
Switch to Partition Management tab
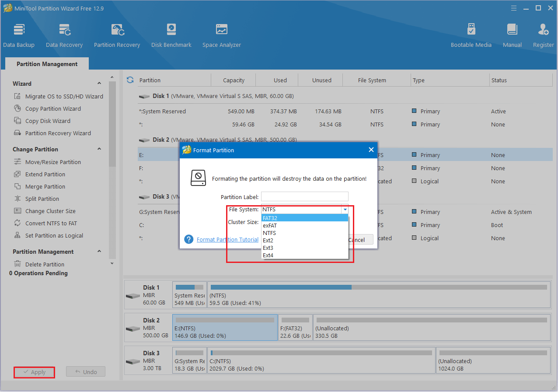47,64
